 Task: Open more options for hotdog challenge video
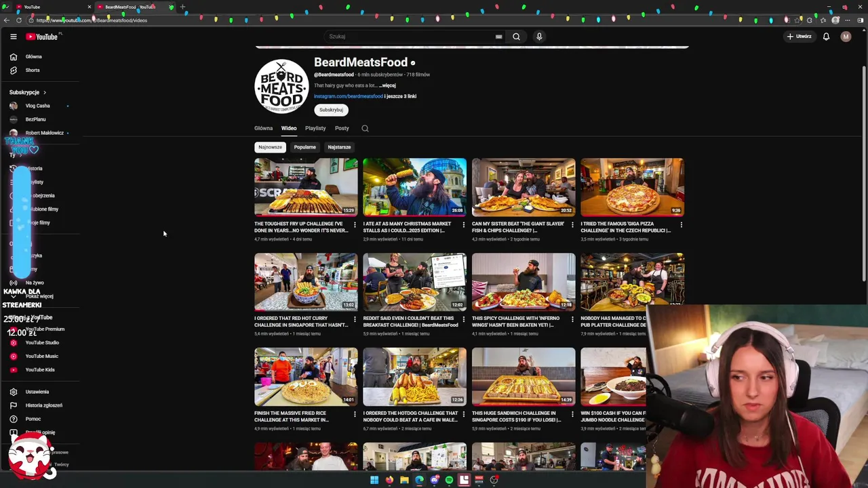point(464,414)
